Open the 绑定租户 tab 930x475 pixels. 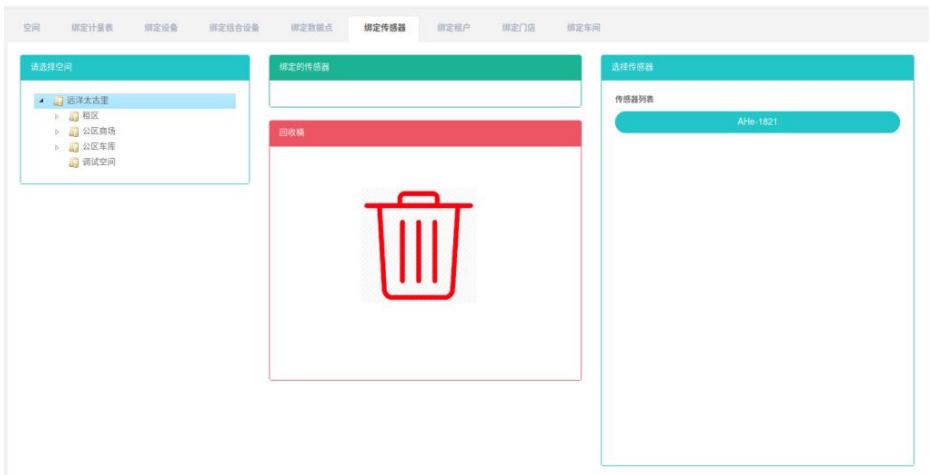tap(453, 27)
